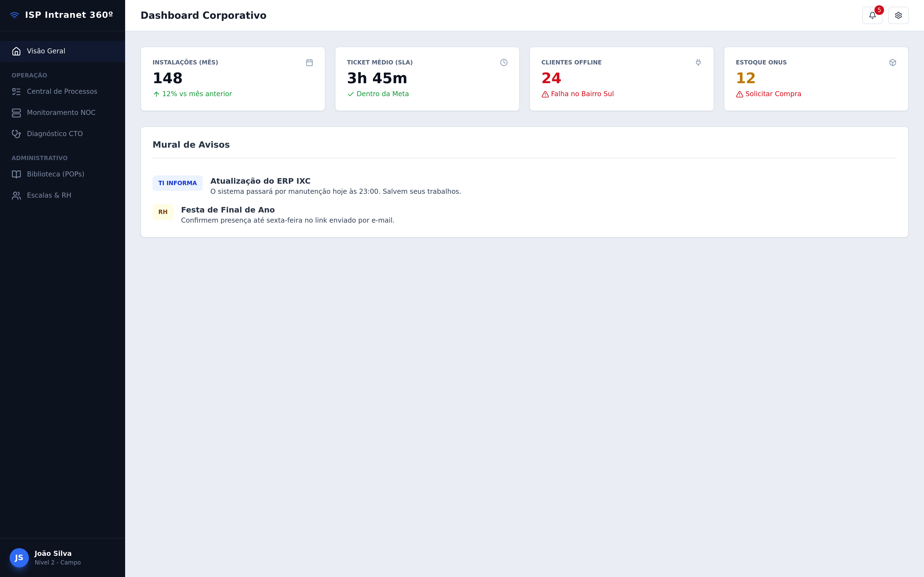Go to Monitoramento NOC
This screenshot has width=924, height=577.
tap(61, 113)
